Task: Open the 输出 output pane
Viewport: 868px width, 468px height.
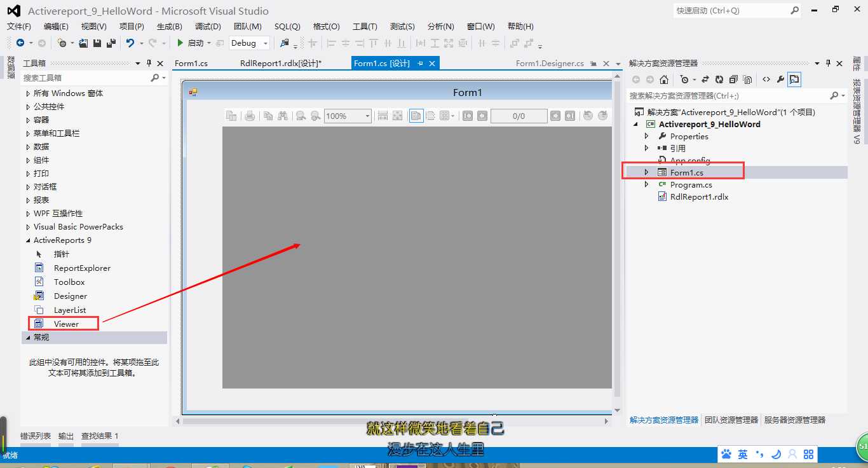Action: click(66, 436)
